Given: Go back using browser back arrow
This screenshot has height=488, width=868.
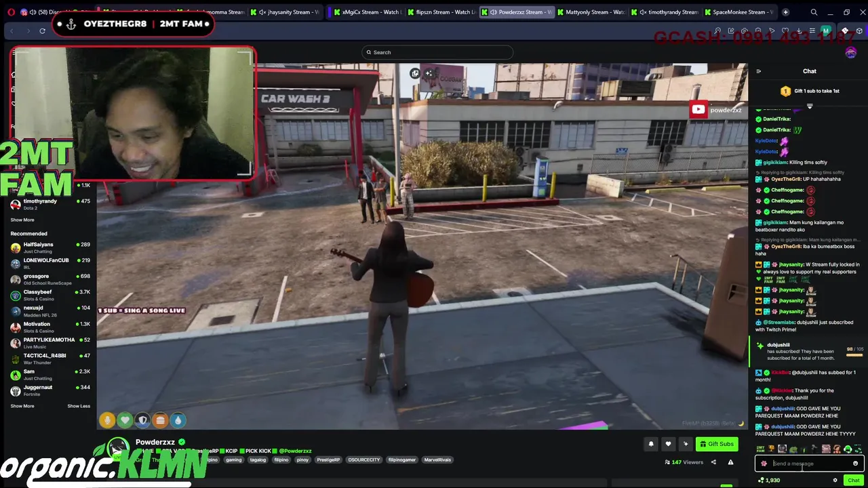Looking at the screenshot, I should pyautogui.click(x=12, y=30).
